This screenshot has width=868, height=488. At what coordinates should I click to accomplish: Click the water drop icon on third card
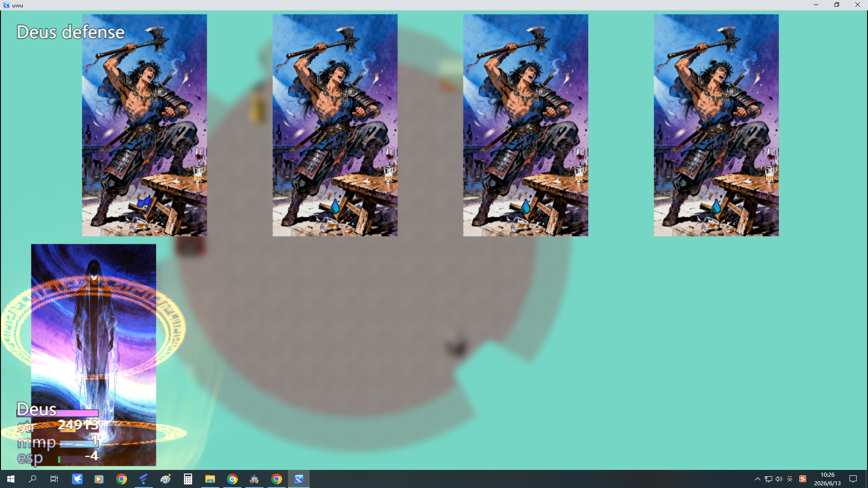[x=526, y=206]
